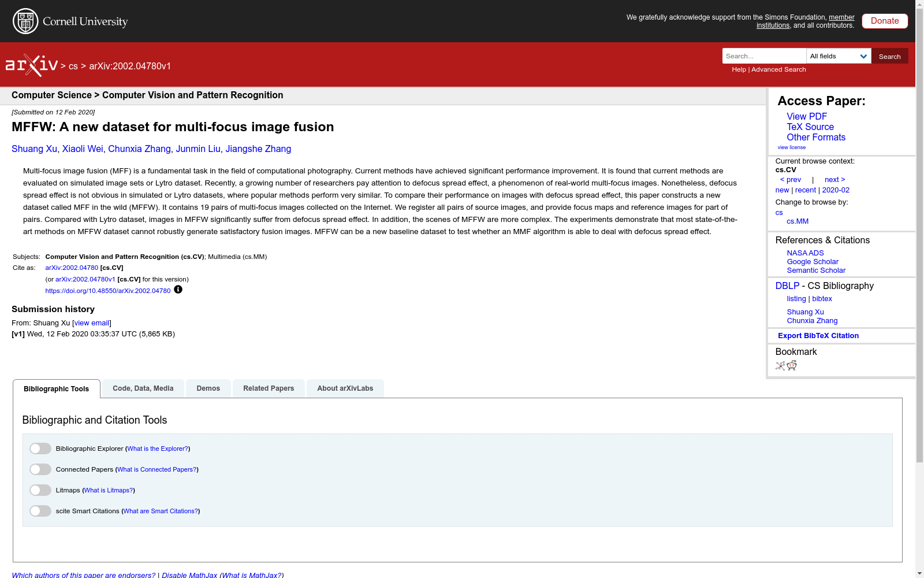Open member institutions link
The width and height of the screenshot is (924, 578).
[x=806, y=21]
